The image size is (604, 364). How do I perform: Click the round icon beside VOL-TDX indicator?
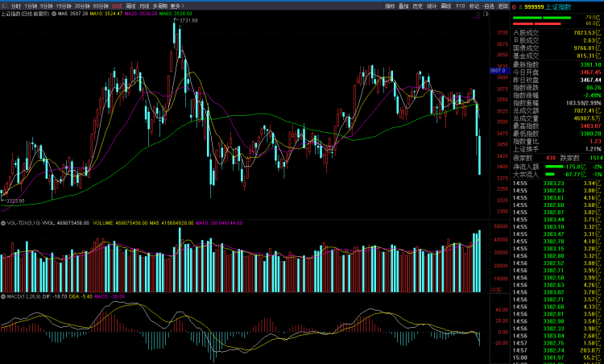click(3, 222)
